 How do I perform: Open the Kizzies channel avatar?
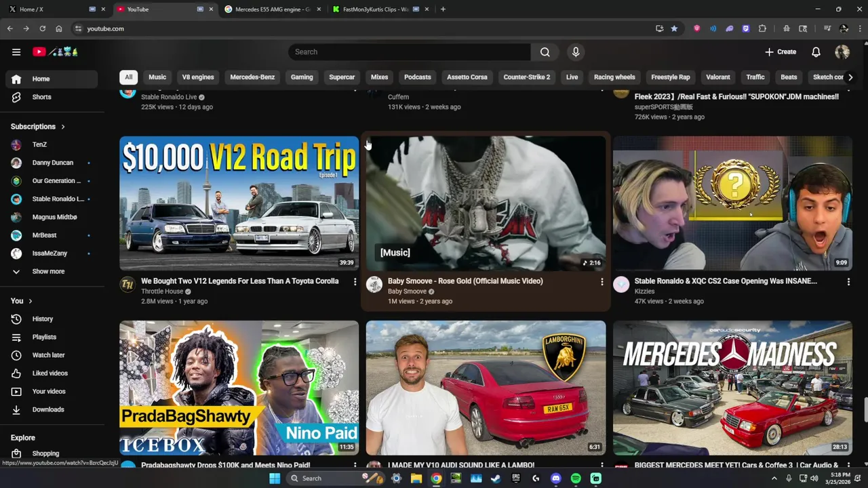point(621,285)
